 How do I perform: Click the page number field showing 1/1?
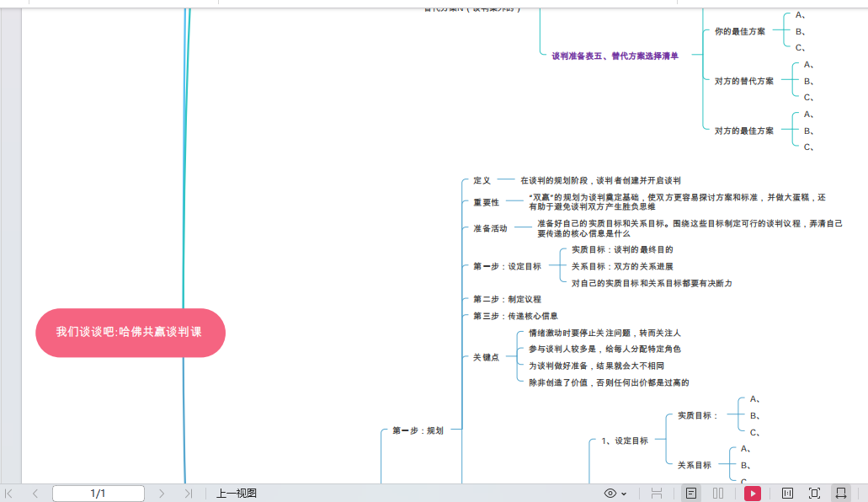99,493
